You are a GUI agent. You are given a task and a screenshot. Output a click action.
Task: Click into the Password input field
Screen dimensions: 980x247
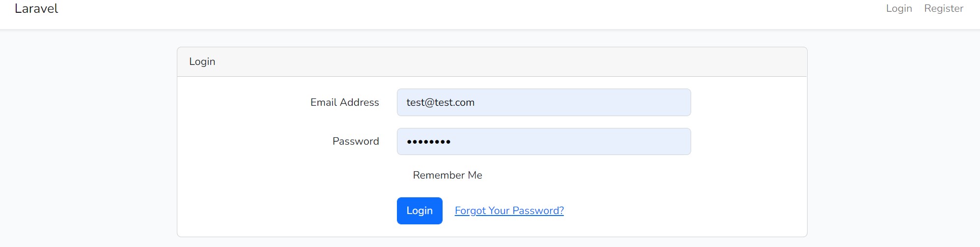click(x=543, y=142)
